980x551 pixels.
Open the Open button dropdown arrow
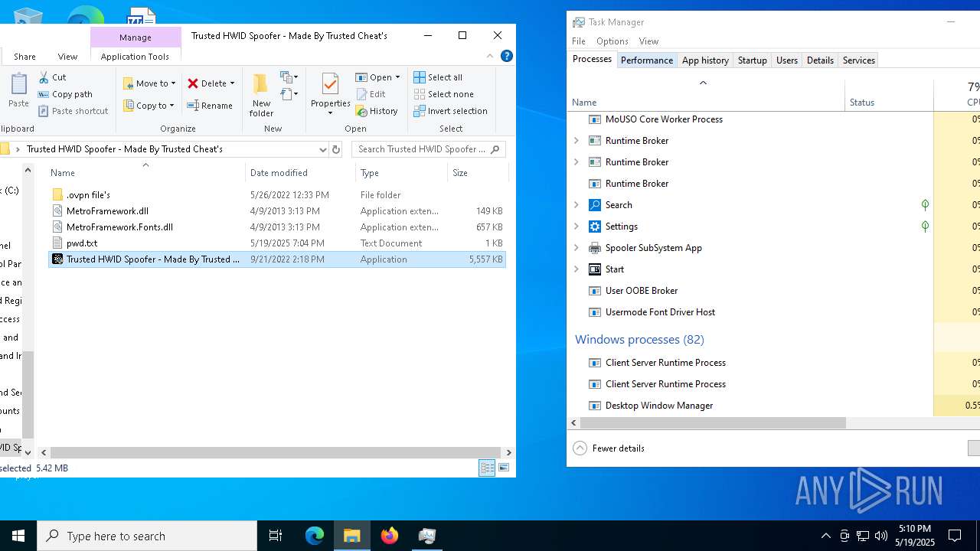(x=397, y=77)
